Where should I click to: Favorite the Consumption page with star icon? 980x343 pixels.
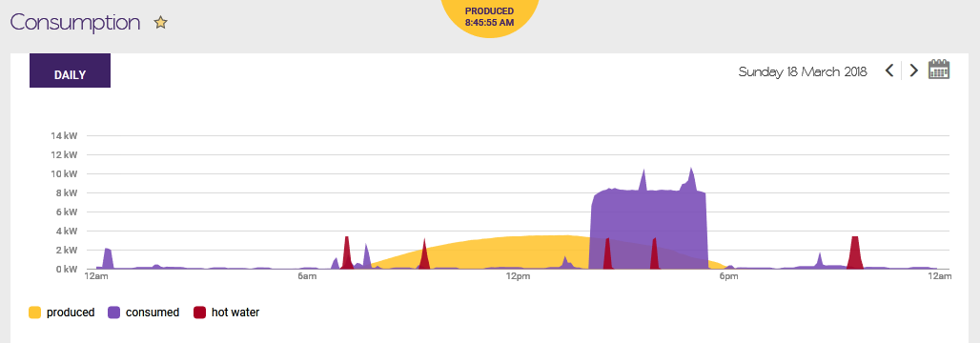[160, 23]
